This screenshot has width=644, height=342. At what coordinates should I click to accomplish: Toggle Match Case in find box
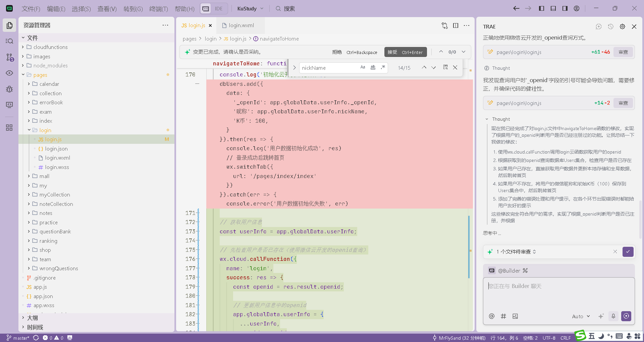(x=363, y=67)
